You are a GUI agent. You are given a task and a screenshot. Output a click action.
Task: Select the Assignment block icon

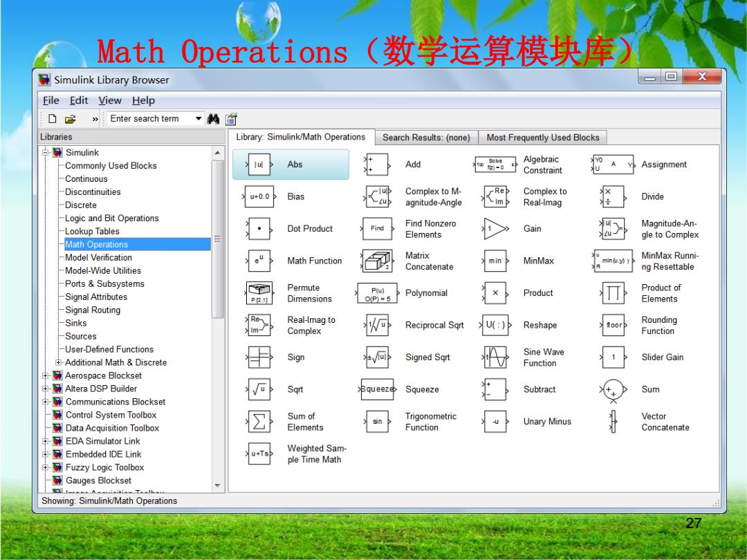(614, 165)
